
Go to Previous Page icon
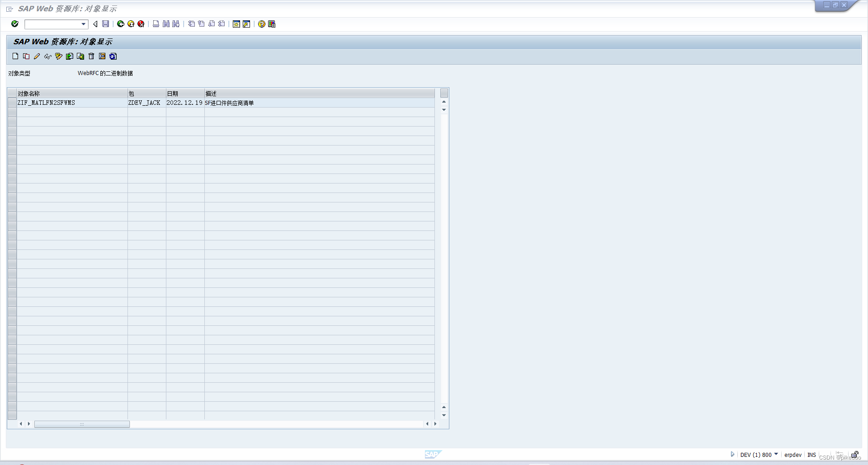point(201,24)
